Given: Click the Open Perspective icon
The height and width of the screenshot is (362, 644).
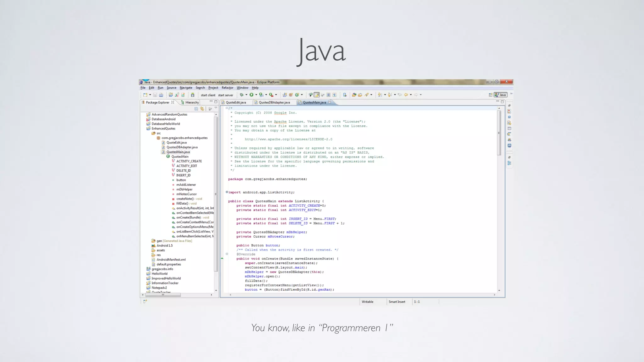Looking at the screenshot, I should [x=491, y=95].
